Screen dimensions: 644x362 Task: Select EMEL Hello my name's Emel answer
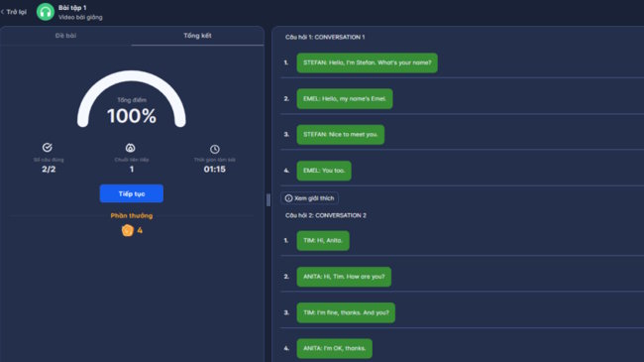[345, 99]
